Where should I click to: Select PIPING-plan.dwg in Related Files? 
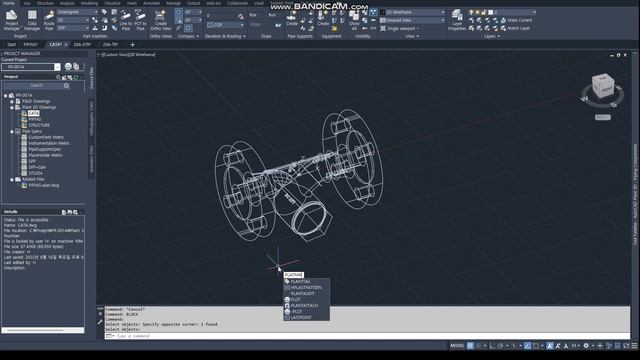[44, 185]
